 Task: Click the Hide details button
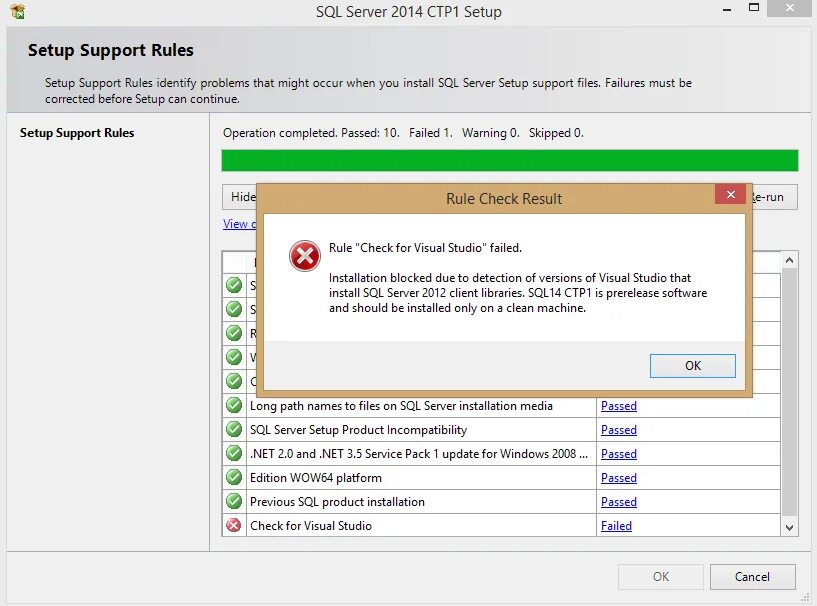240,197
